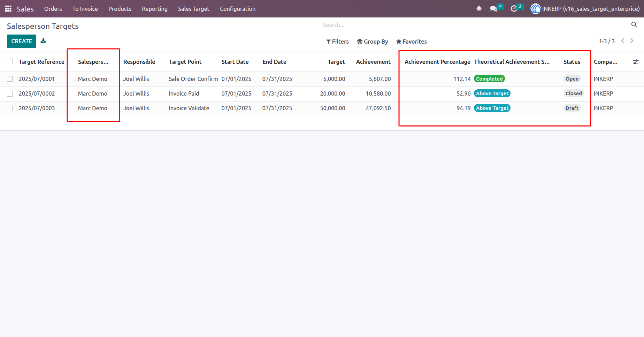Expand the Group By dropdown
This screenshot has width=644, height=337.
pyautogui.click(x=373, y=42)
